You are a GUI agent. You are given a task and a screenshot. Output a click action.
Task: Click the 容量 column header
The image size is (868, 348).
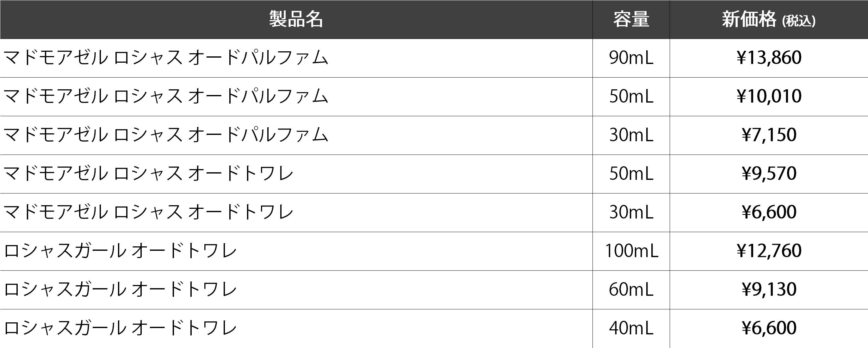pos(631,19)
